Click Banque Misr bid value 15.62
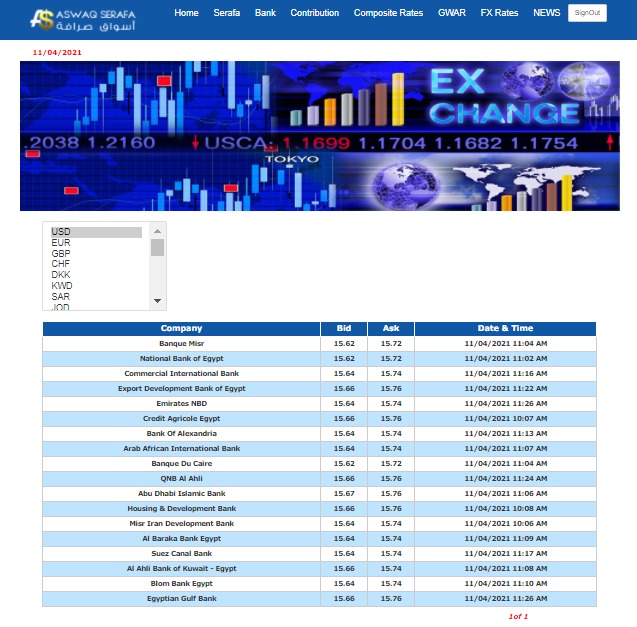This screenshot has width=637, height=627. point(344,344)
